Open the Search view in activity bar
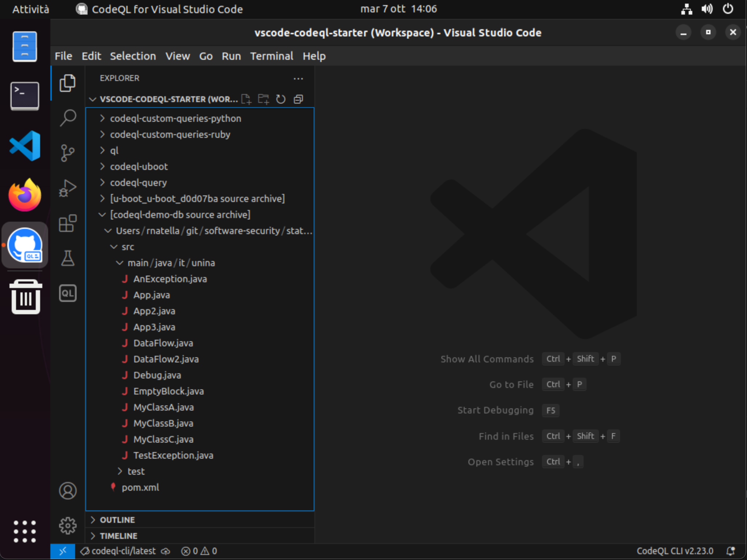Screen dimensions: 747x560 coord(67,118)
